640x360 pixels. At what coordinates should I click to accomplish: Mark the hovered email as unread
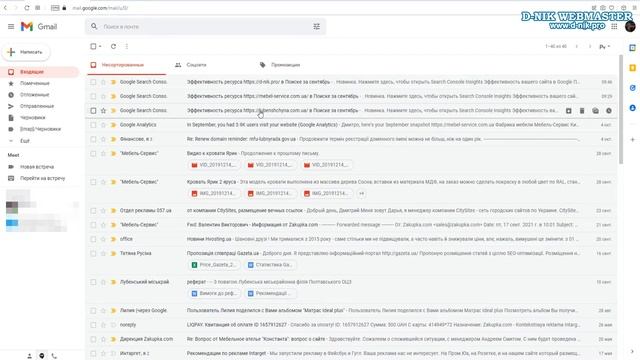tap(596, 111)
